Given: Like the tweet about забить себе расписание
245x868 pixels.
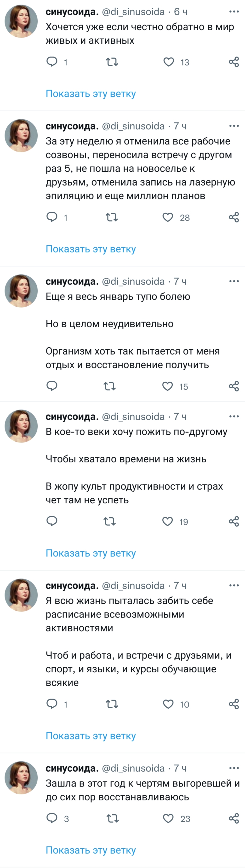Looking at the screenshot, I should [x=168, y=704].
